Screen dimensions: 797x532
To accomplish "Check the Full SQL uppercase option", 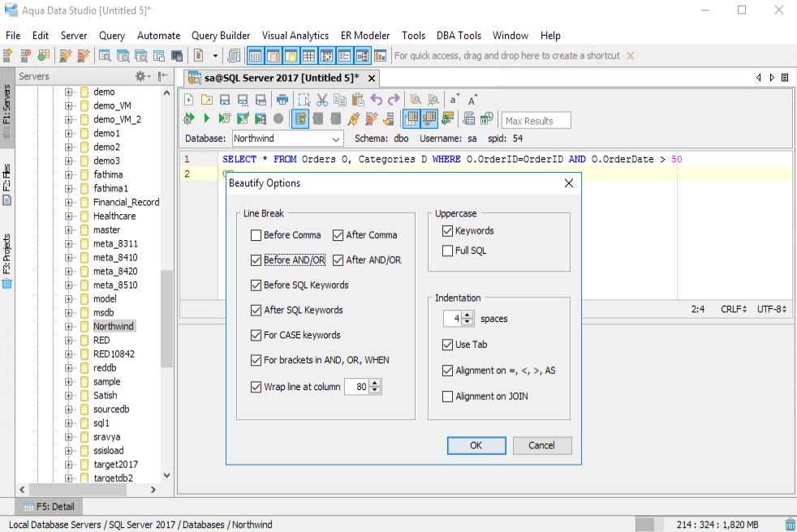I will coord(447,251).
